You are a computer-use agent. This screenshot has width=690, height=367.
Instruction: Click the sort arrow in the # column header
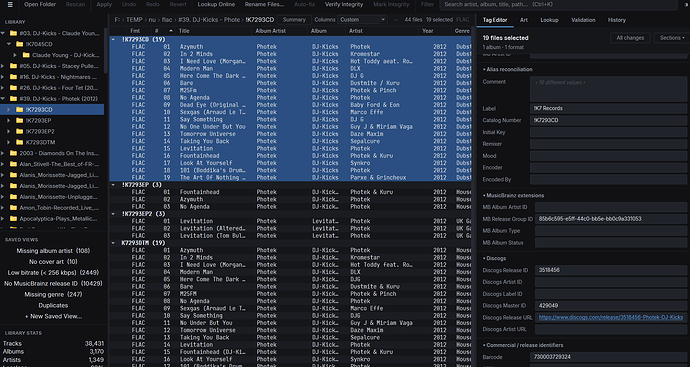click(171, 31)
